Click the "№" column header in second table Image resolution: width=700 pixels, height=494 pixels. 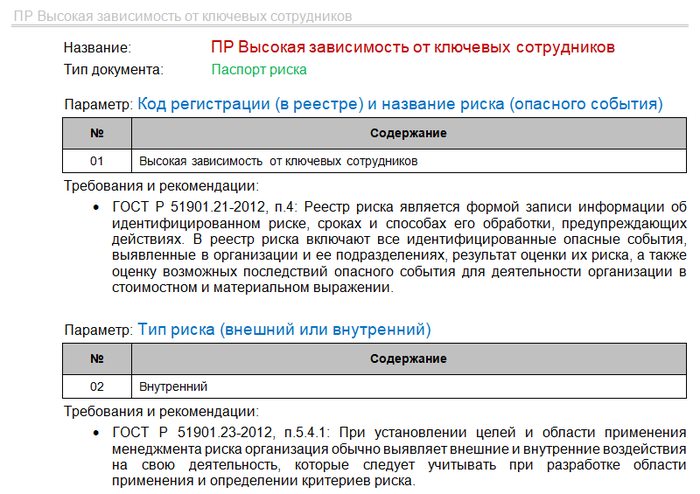pos(97,359)
